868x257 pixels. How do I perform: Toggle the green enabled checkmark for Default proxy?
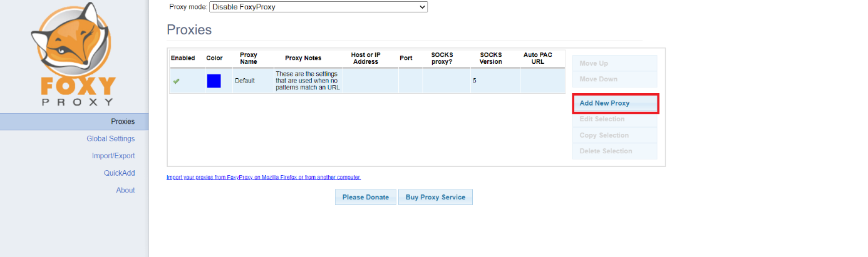[176, 81]
